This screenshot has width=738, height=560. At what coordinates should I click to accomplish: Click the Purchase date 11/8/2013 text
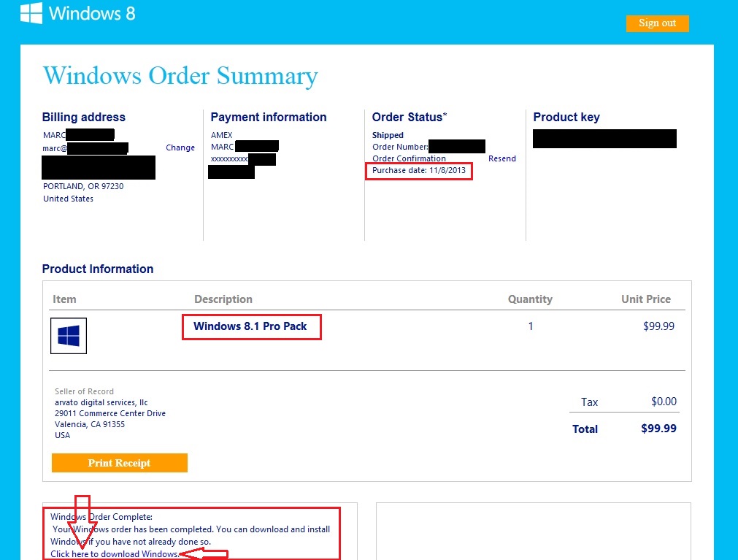click(x=419, y=170)
